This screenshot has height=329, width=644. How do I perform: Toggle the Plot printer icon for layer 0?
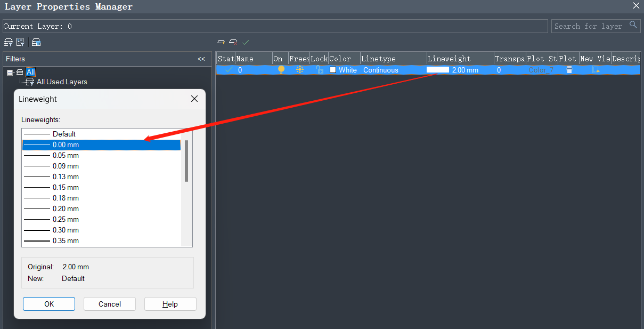(x=569, y=70)
